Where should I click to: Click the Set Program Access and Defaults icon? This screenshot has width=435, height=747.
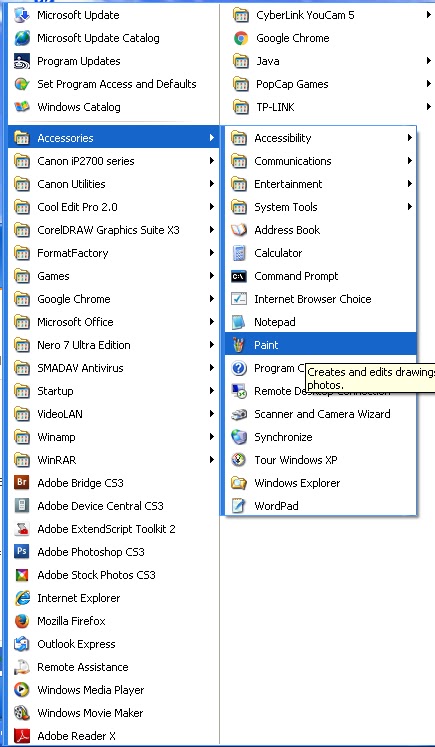[x=22, y=84]
